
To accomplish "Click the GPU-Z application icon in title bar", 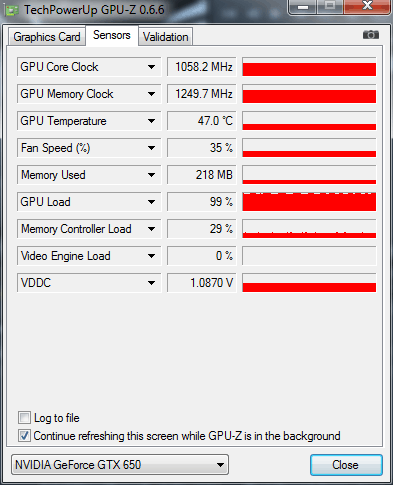I will click(x=12, y=10).
